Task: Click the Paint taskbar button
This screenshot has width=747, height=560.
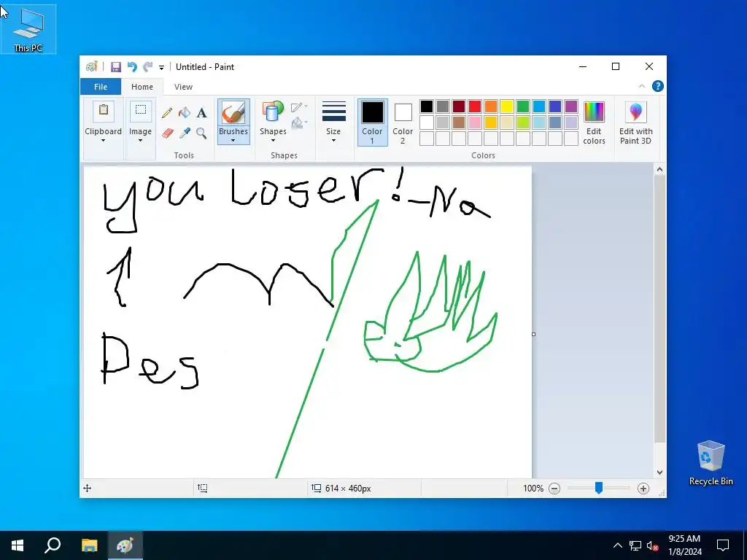Action: click(125, 545)
